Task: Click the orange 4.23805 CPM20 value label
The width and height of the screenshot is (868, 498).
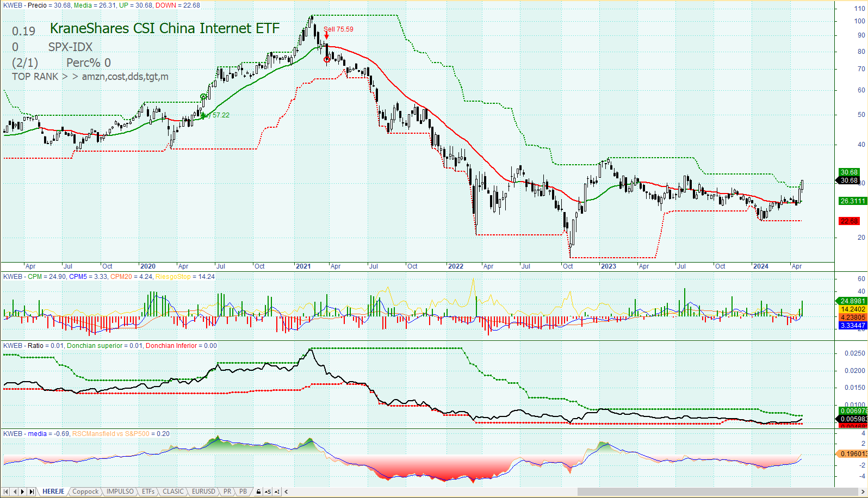Action: [x=853, y=317]
